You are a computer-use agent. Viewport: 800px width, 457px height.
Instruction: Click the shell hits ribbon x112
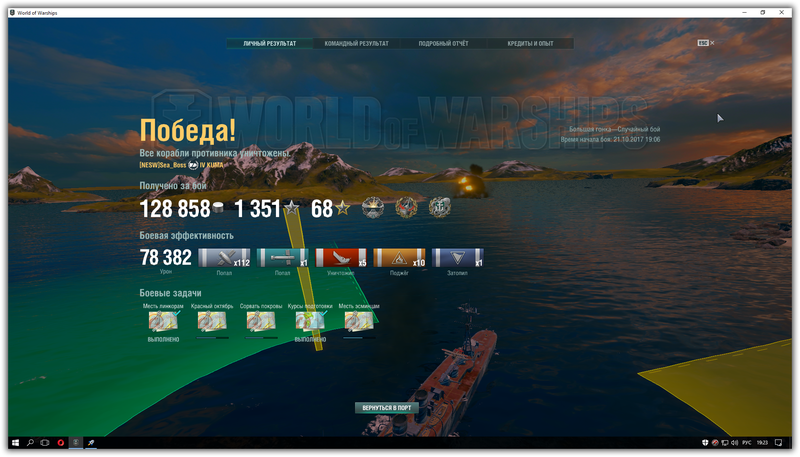pyautogui.click(x=224, y=258)
